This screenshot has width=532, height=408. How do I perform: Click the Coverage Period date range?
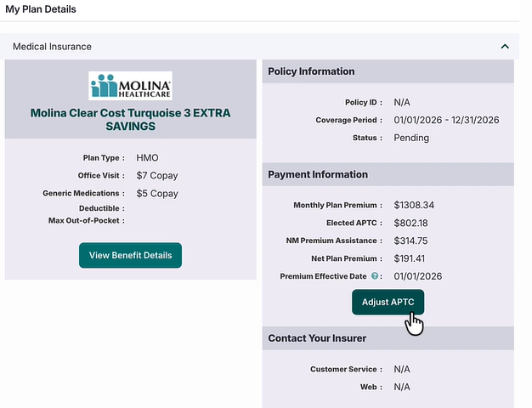[446, 120]
